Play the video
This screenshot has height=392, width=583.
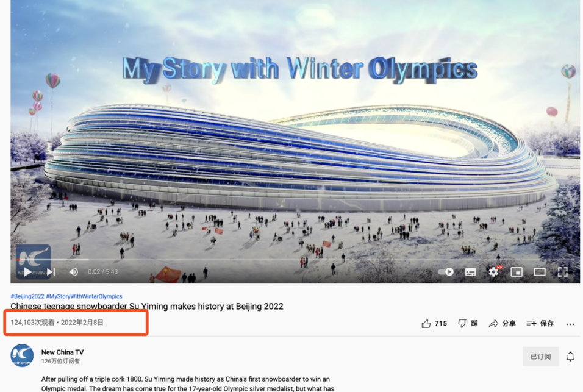coord(27,272)
